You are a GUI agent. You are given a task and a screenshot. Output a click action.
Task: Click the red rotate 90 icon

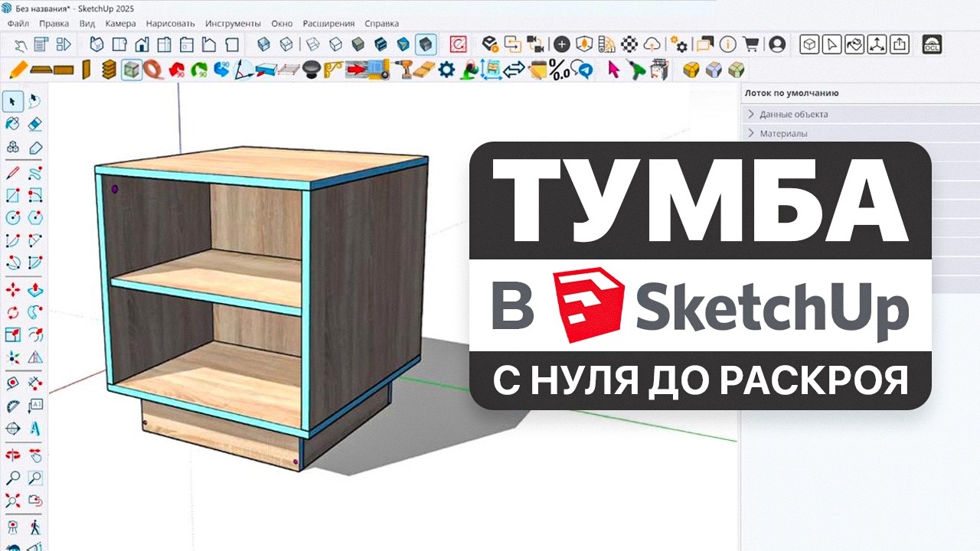point(176,70)
